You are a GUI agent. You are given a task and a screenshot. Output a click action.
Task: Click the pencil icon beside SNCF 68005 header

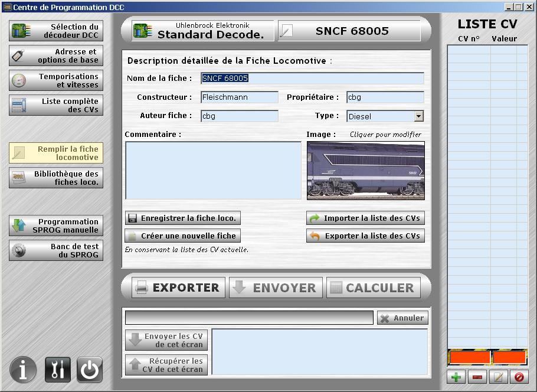pos(286,31)
